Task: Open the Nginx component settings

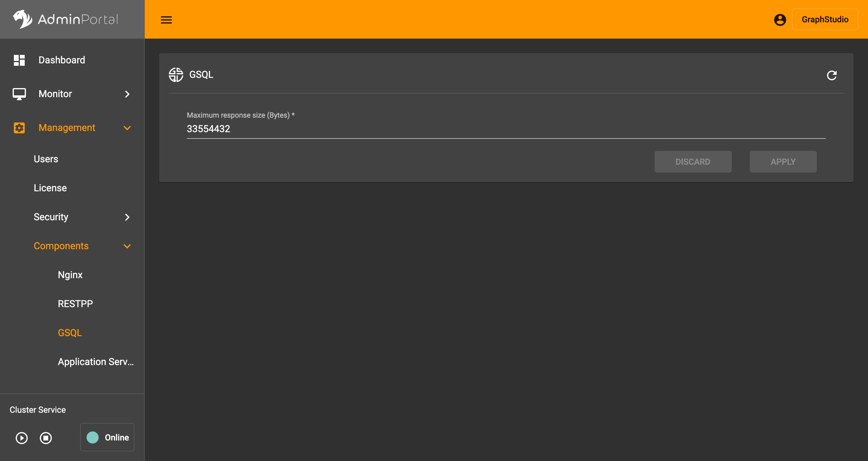Action: point(70,275)
